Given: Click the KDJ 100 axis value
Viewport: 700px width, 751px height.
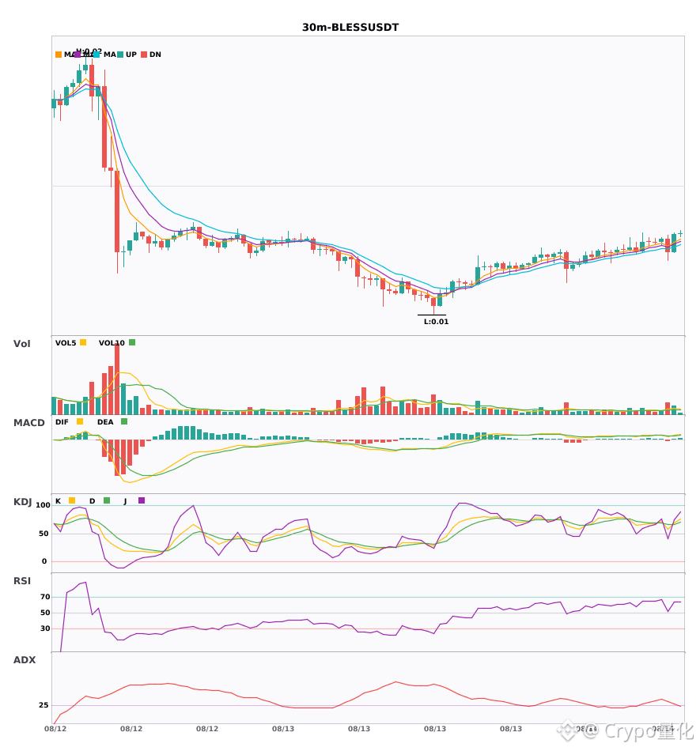Looking at the screenshot, I should (x=44, y=505).
